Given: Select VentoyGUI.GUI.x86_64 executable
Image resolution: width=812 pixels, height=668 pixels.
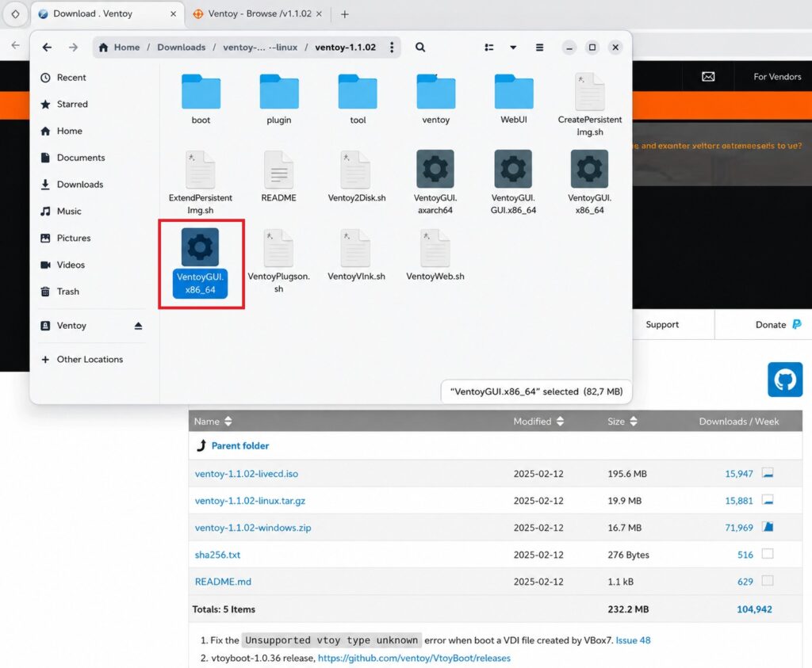Looking at the screenshot, I should [x=513, y=183].
